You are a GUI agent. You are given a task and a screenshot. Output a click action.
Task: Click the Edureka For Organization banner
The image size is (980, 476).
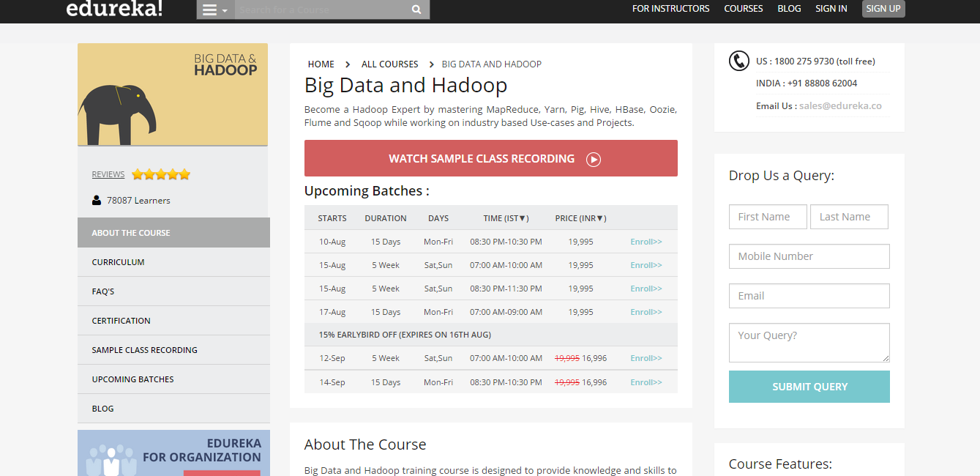coord(173,453)
